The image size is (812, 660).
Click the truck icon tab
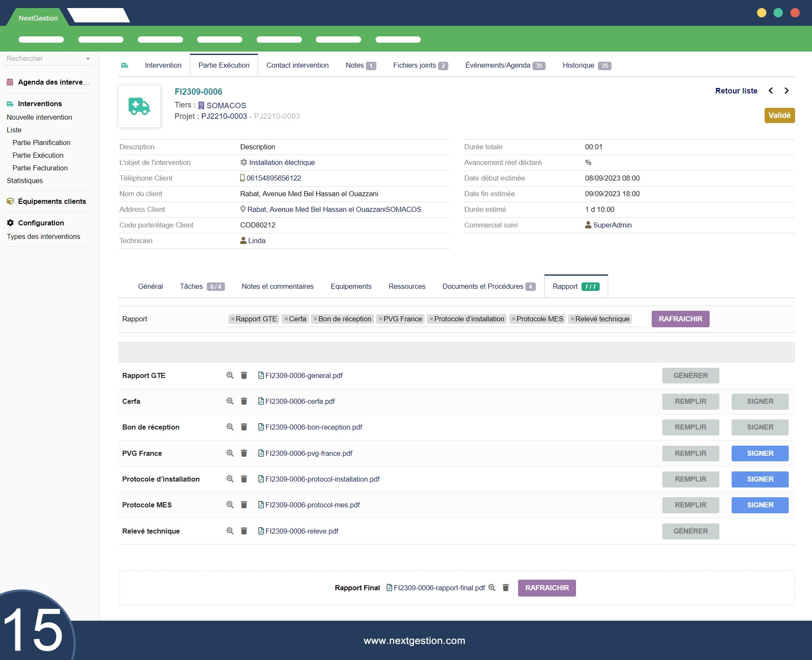click(x=125, y=66)
